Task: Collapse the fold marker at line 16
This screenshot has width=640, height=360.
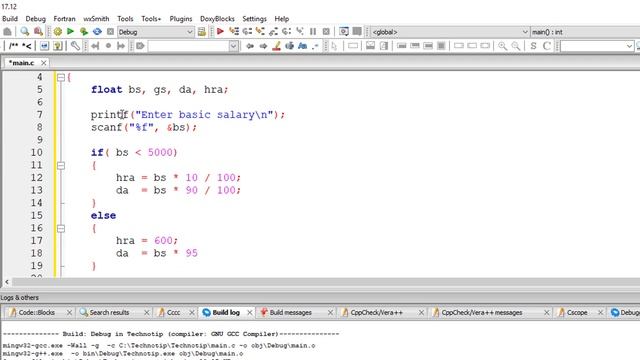Action: 61,229
